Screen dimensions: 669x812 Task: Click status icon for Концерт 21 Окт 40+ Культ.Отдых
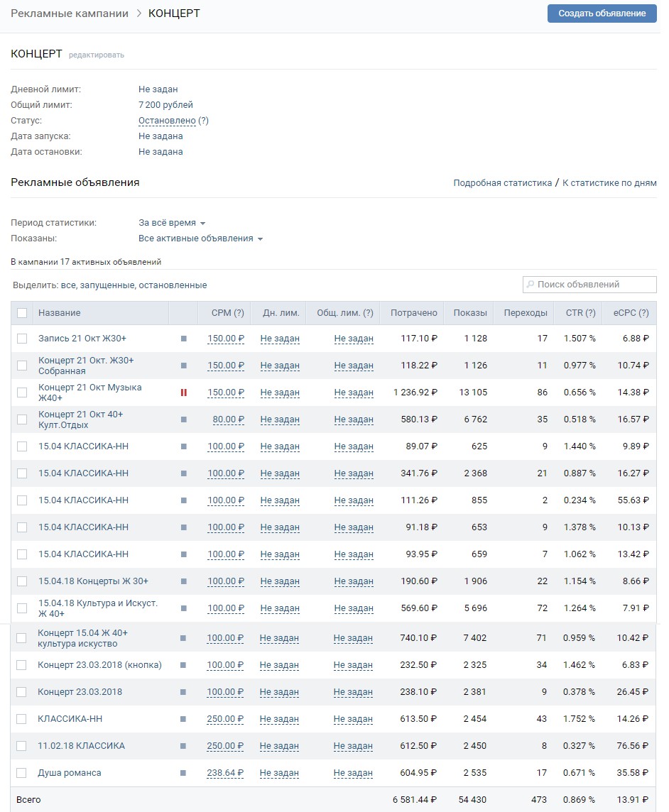point(184,419)
